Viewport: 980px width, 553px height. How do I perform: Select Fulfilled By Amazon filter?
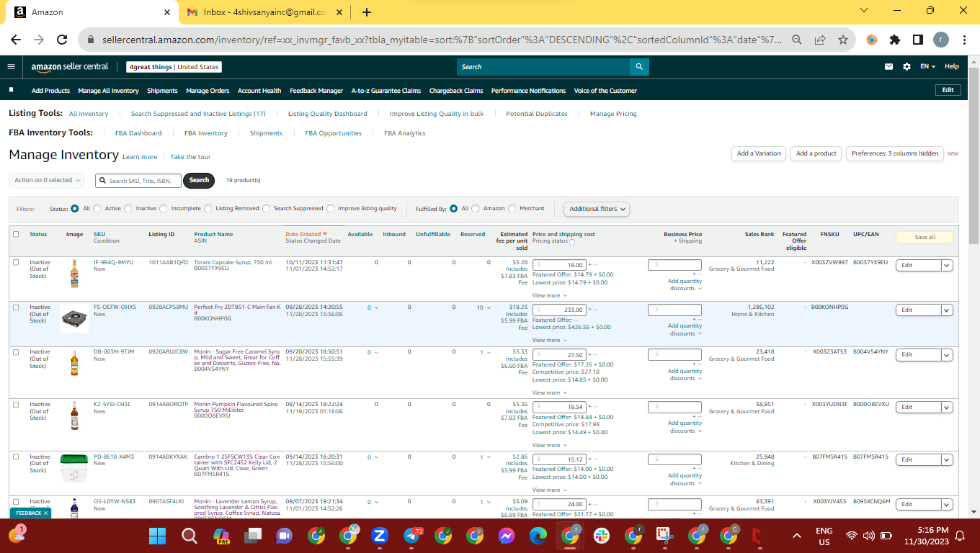coord(476,209)
